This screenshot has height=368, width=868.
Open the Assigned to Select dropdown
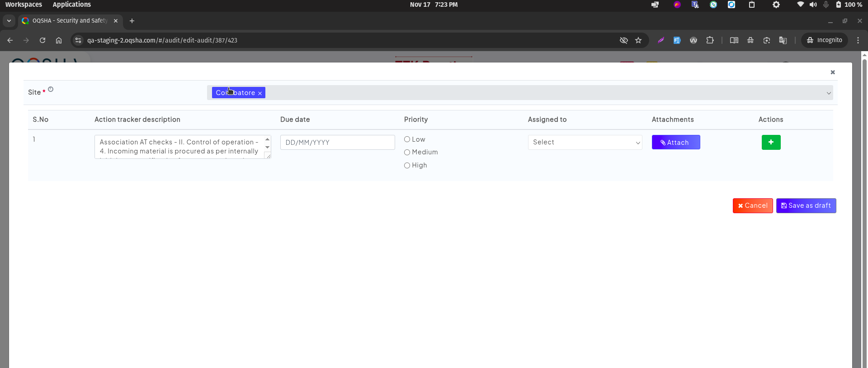[585, 142]
